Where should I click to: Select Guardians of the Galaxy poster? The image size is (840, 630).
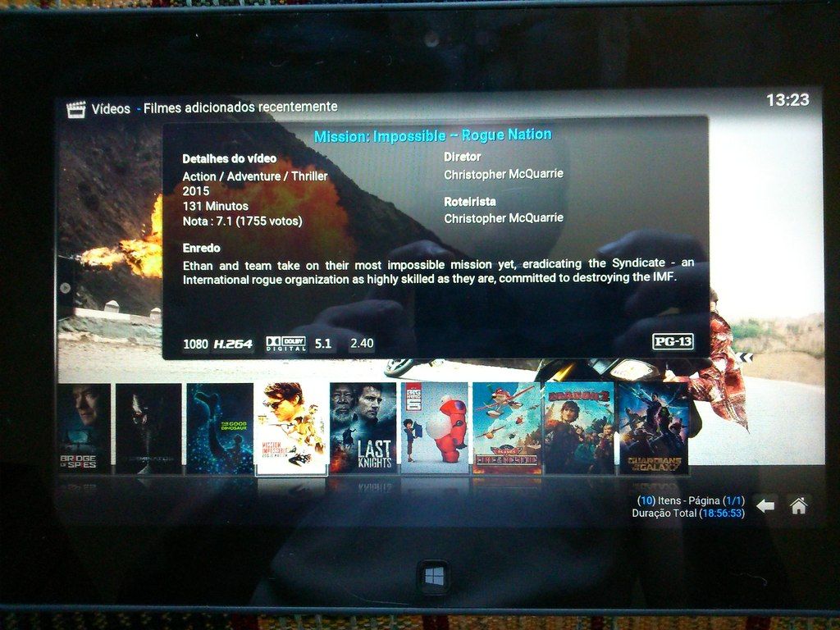pyautogui.click(x=653, y=428)
